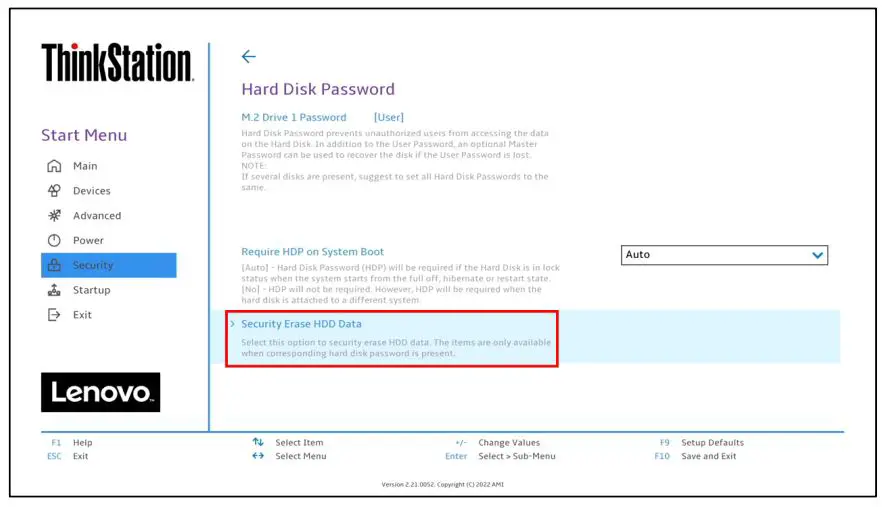Click the back arrow icon
Viewport: 889px width, 507px height.
tap(248, 56)
